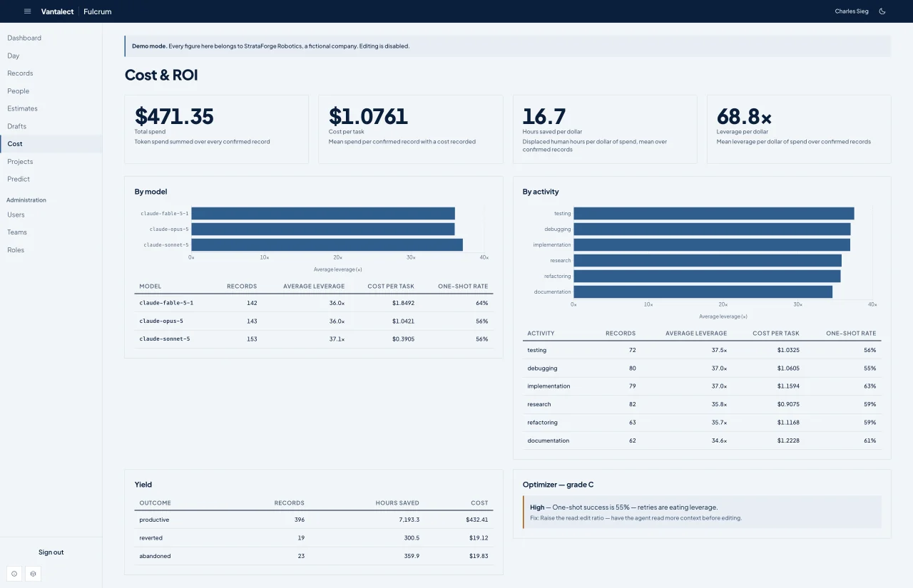The width and height of the screenshot is (913, 588).
Task: Navigate to People
Action: (51, 91)
